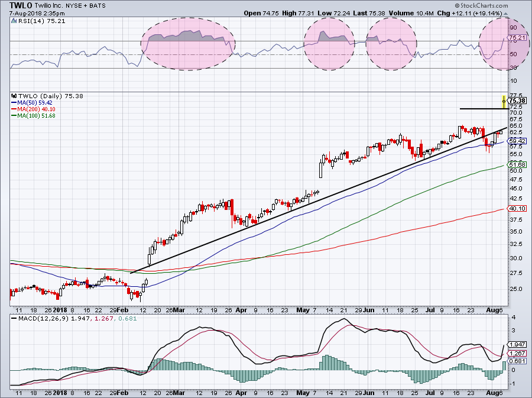Screen dimensions: 532x398
Task: Click the High 77.31 value
Action: (299, 13)
